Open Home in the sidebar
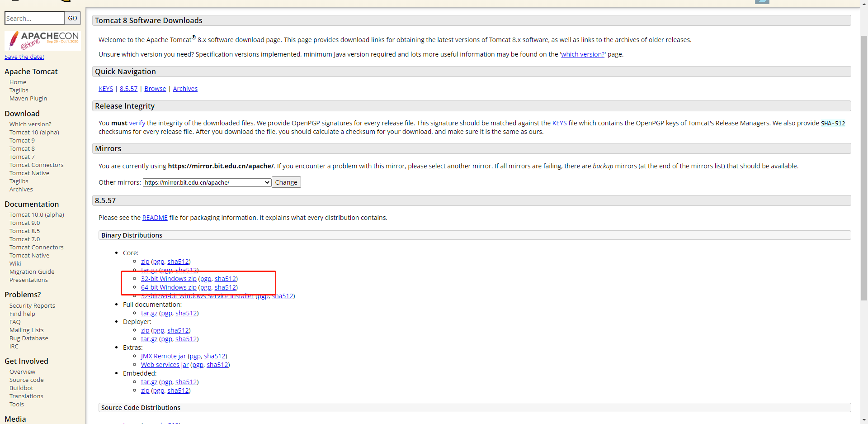The height and width of the screenshot is (424, 868). [18, 82]
